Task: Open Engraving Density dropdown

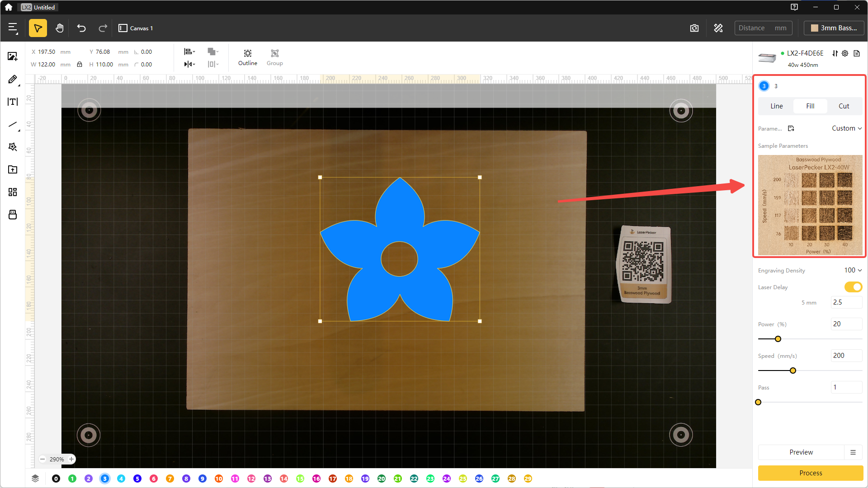Action: [x=853, y=270]
